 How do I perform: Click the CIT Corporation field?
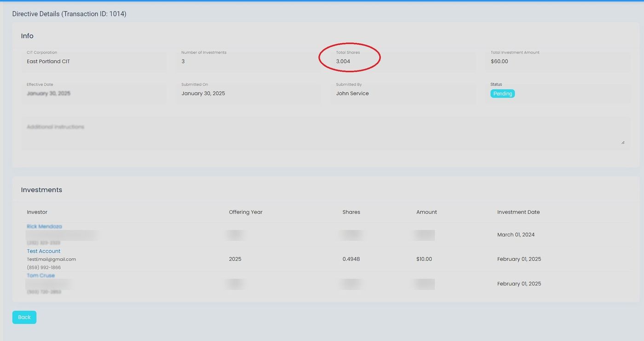(x=94, y=61)
